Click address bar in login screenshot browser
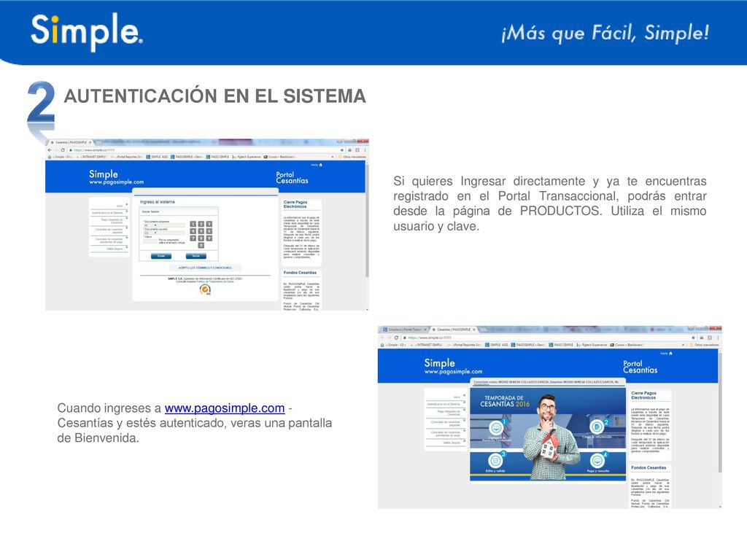The height and width of the screenshot is (560, 747). click(205, 150)
